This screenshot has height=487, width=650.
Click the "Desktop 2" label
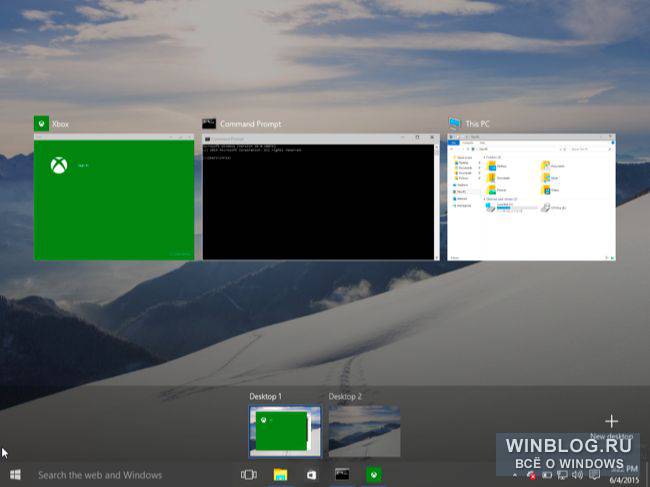pyautogui.click(x=345, y=396)
